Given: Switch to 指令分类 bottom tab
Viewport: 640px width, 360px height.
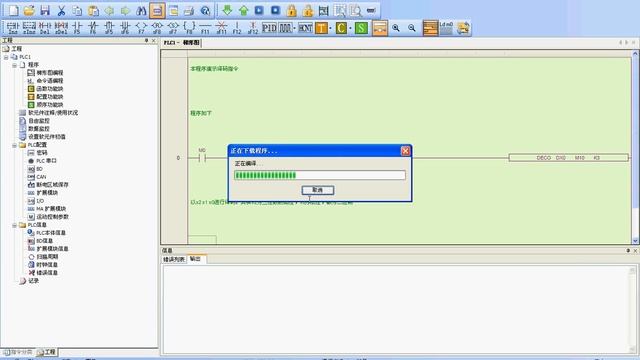Looking at the screenshot, I should click(18, 352).
